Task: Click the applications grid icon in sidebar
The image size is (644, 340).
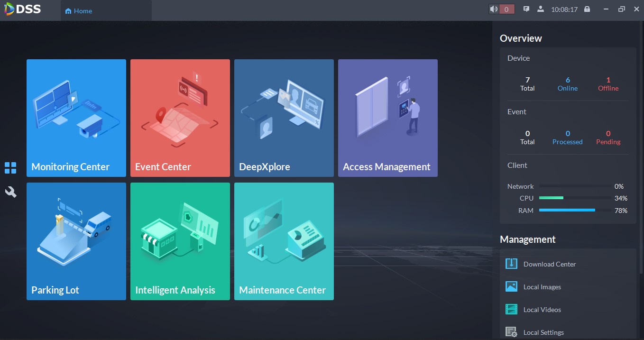Action: coord(10,168)
